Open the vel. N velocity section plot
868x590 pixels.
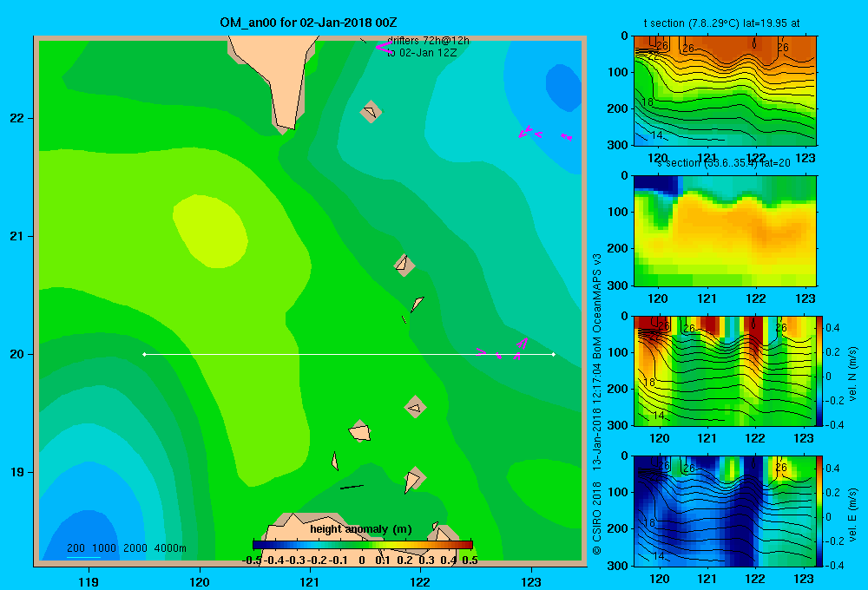[x=725, y=370]
